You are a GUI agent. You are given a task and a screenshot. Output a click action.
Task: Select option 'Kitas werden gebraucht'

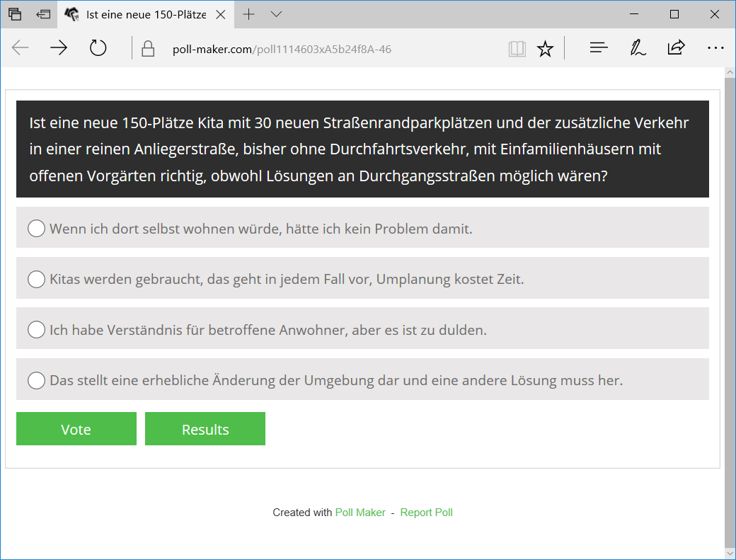tap(36, 279)
